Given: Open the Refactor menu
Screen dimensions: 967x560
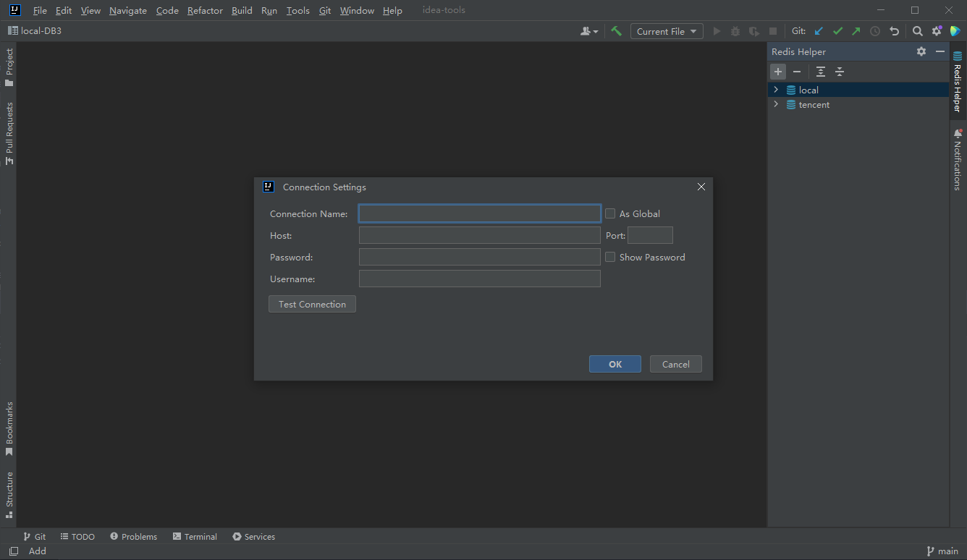Looking at the screenshot, I should pos(205,10).
